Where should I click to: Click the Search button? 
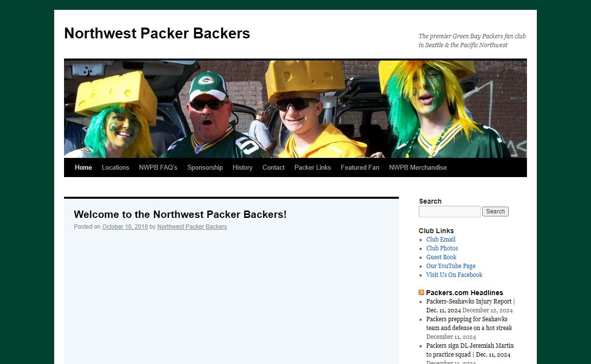(x=495, y=212)
